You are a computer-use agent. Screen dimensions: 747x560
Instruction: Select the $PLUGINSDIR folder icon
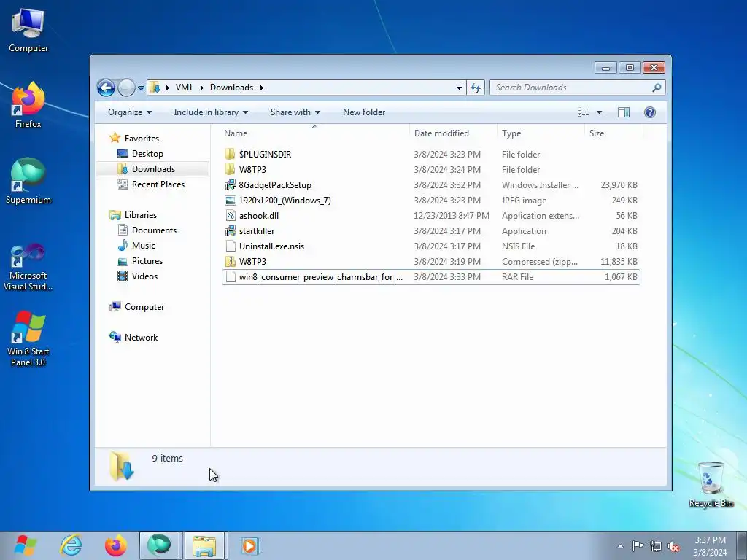230,154
